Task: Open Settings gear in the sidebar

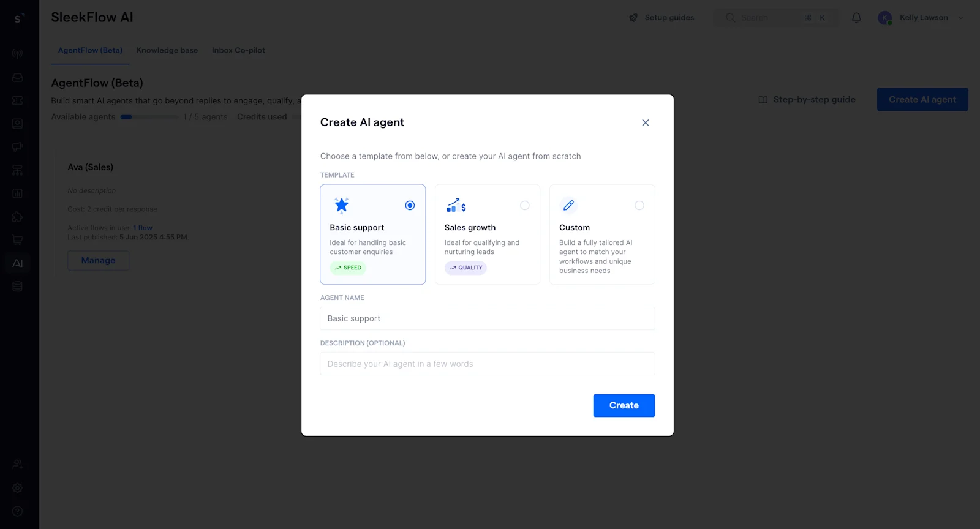Action: [x=18, y=488]
